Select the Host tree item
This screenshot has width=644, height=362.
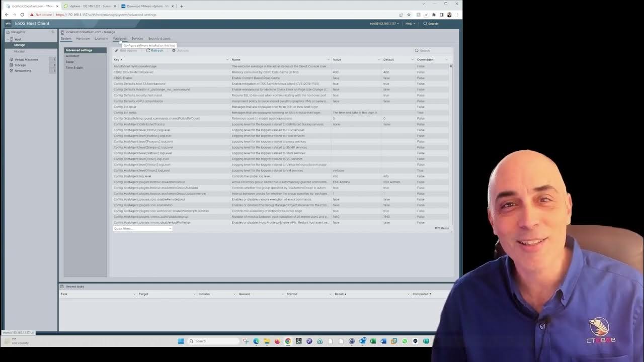pyautogui.click(x=18, y=39)
